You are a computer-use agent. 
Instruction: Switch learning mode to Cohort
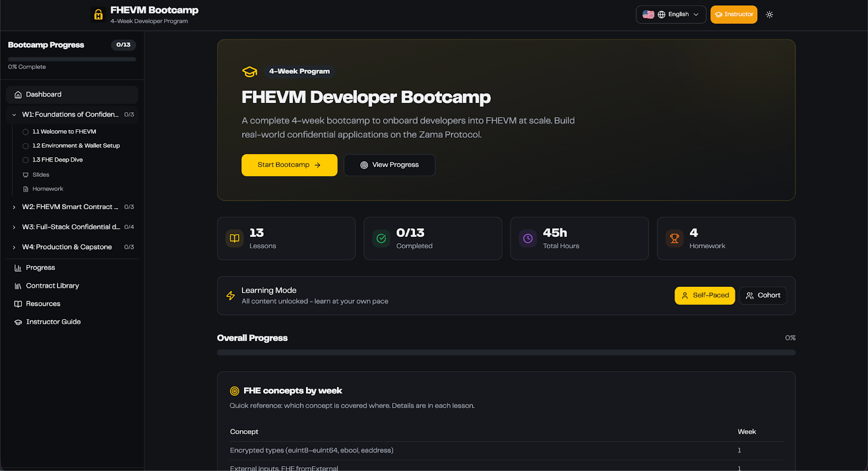[763, 296]
